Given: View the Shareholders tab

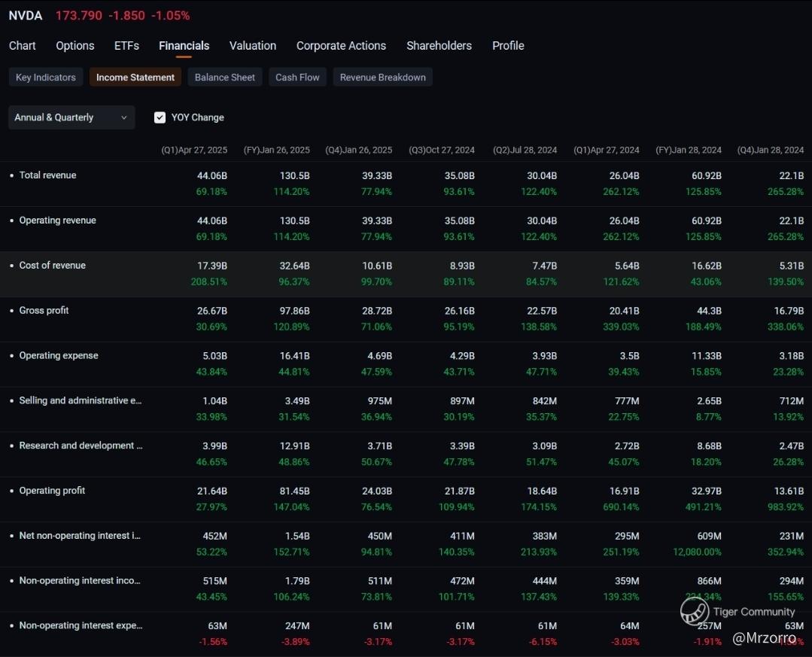Looking at the screenshot, I should click(439, 46).
